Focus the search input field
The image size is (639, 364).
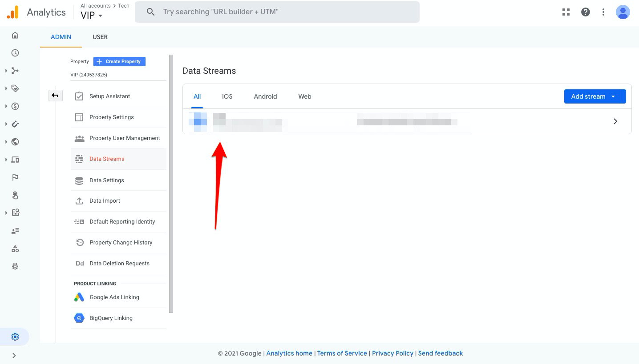(277, 12)
